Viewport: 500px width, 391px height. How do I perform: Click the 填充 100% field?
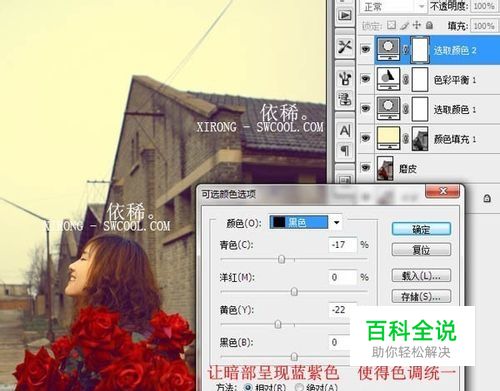tap(484, 26)
